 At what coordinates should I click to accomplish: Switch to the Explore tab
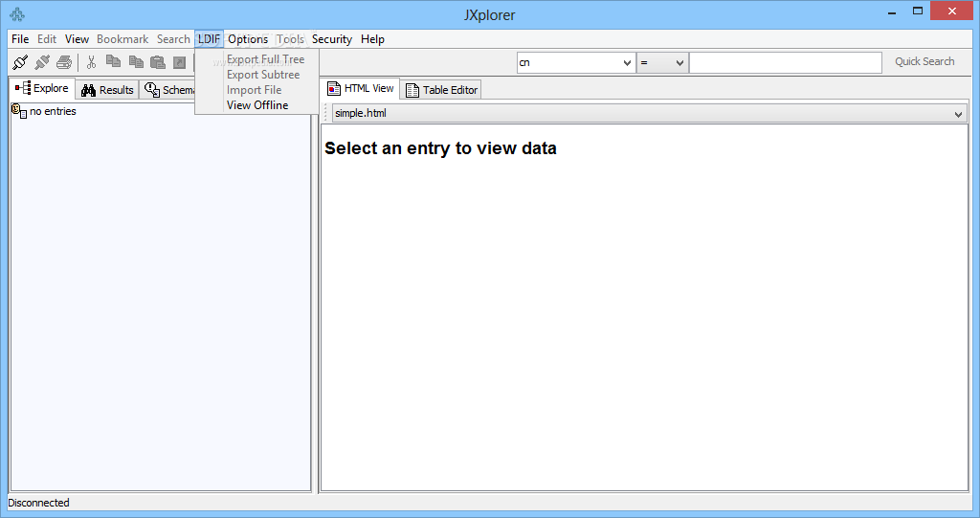pyautogui.click(x=42, y=88)
